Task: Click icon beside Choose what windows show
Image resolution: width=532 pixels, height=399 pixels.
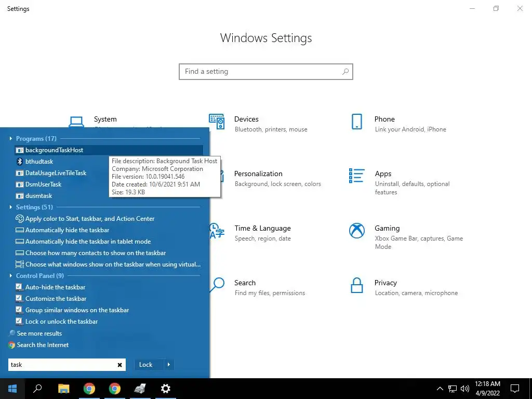Action: [20, 264]
